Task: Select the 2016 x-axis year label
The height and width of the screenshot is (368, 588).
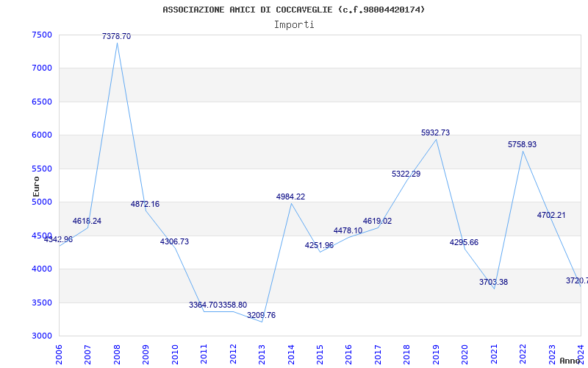Action: coord(348,355)
